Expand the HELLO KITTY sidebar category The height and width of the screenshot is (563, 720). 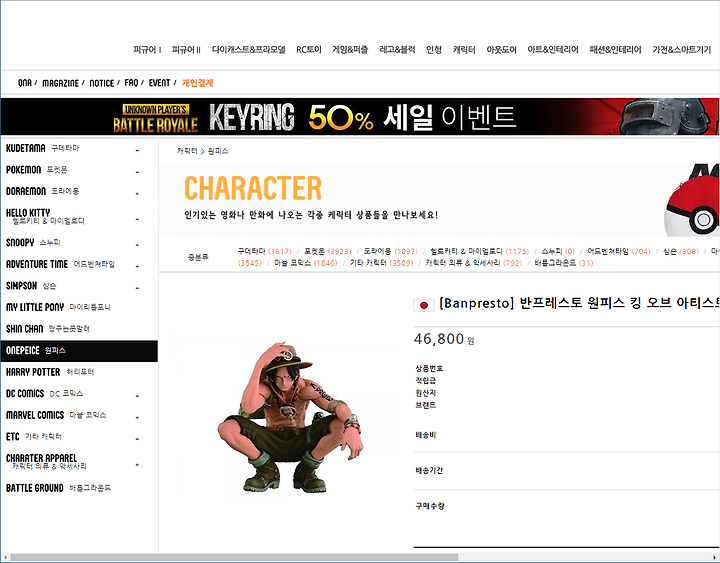coord(137,219)
